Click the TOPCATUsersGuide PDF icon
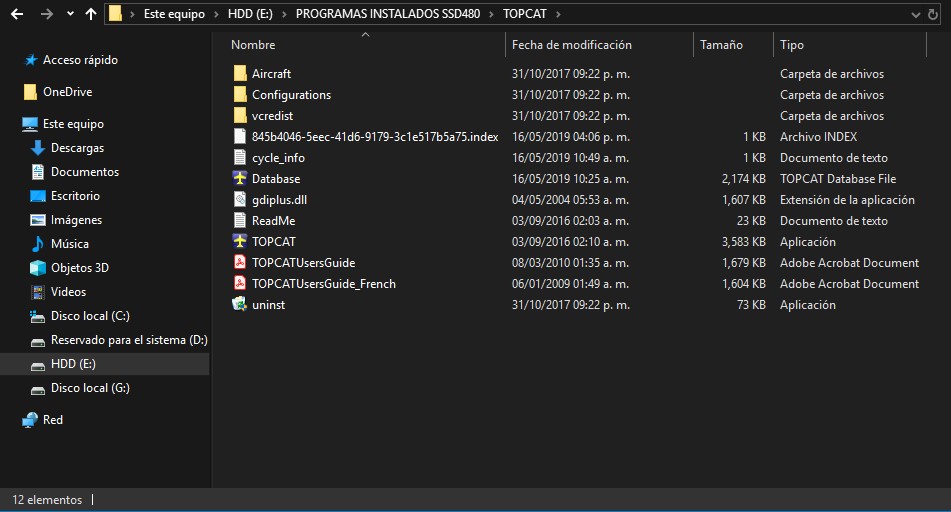The height and width of the screenshot is (512, 951). click(x=240, y=263)
